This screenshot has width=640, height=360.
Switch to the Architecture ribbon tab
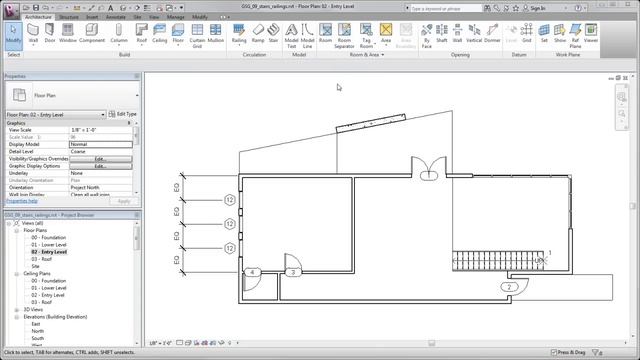38,17
